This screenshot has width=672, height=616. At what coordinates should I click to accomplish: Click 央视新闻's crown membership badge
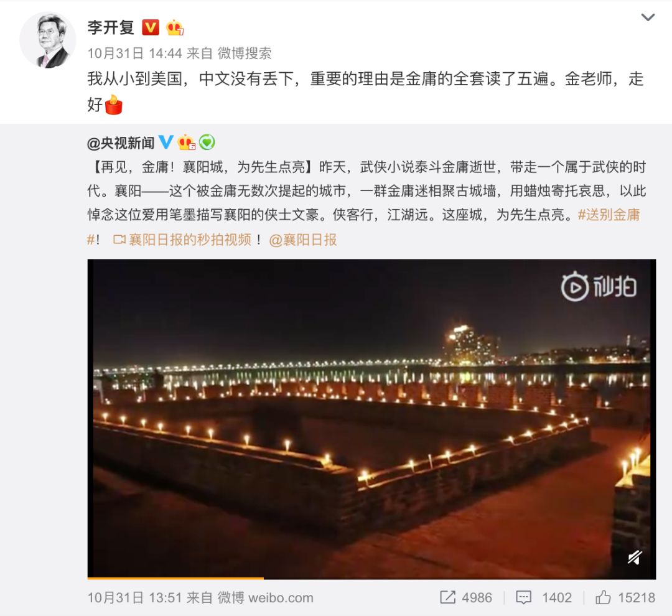click(187, 142)
